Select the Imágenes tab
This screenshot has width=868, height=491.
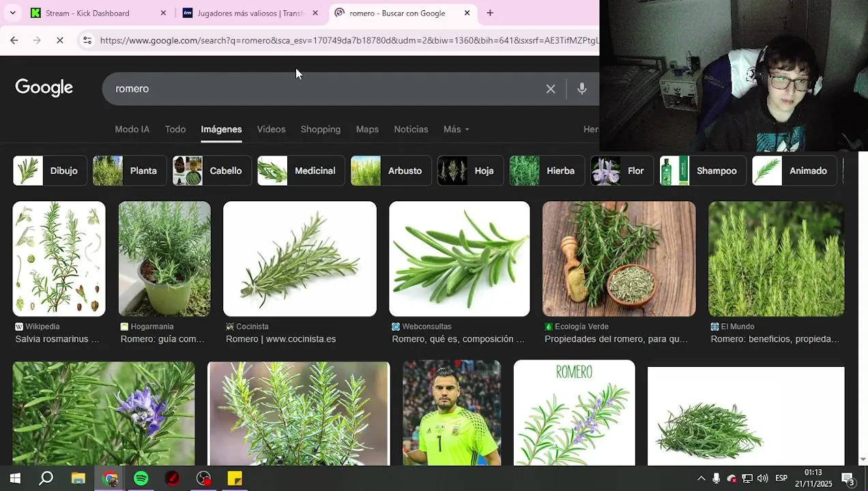(x=221, y=129)
